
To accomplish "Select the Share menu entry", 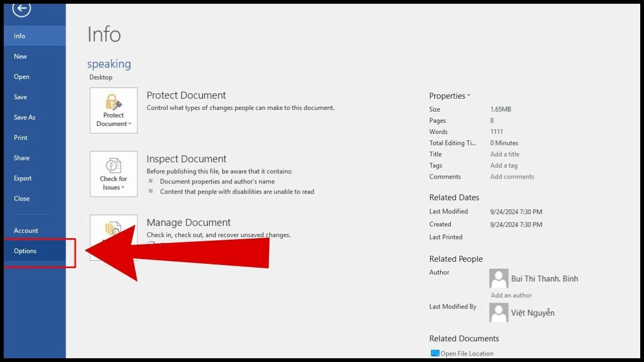I will point(21,158).
